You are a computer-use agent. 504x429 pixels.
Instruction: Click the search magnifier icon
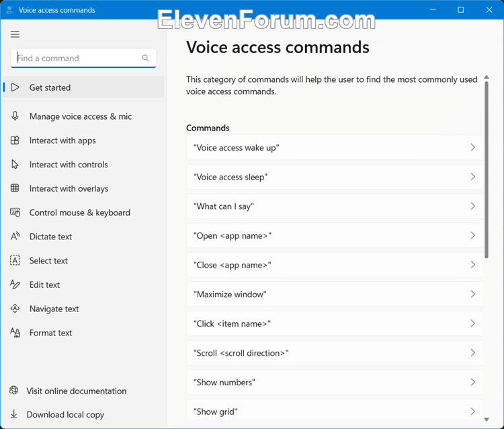coord(146,58)
